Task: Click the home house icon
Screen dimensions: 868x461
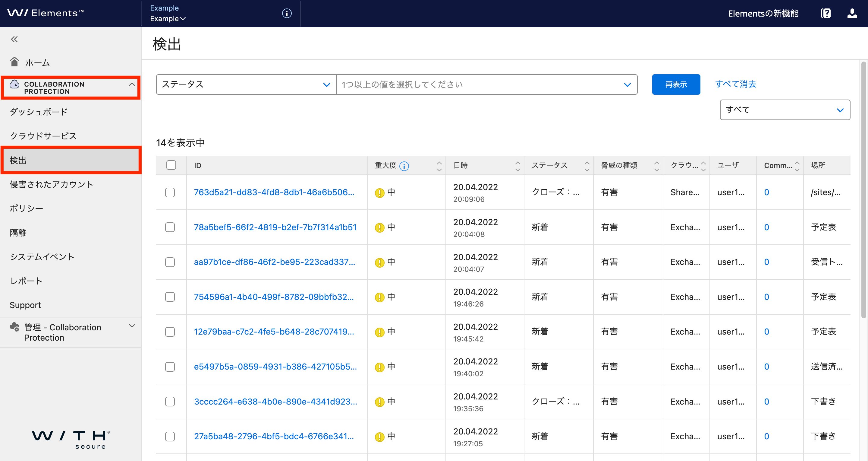Action: pyautogui.click(x=14, y=62)
